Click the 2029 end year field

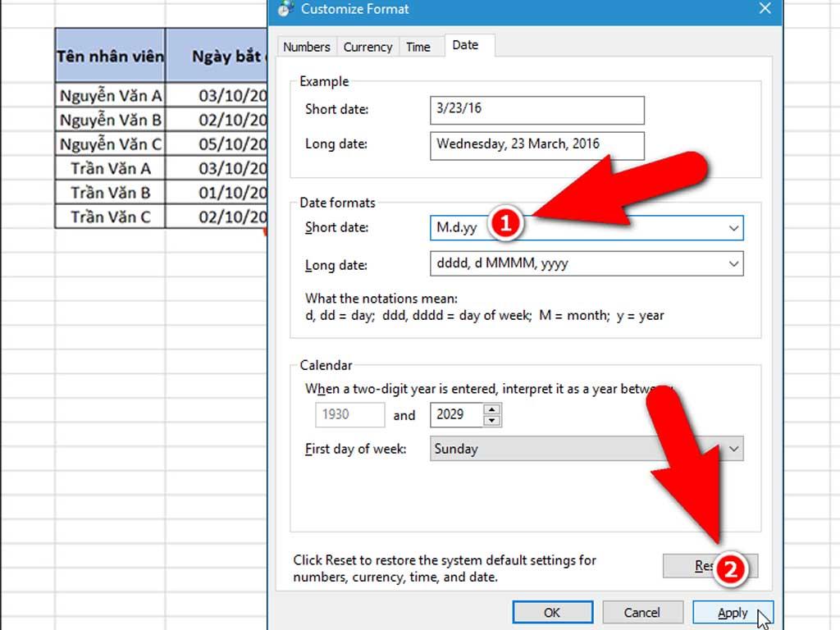pyautogui.click(x=455, y=415)
